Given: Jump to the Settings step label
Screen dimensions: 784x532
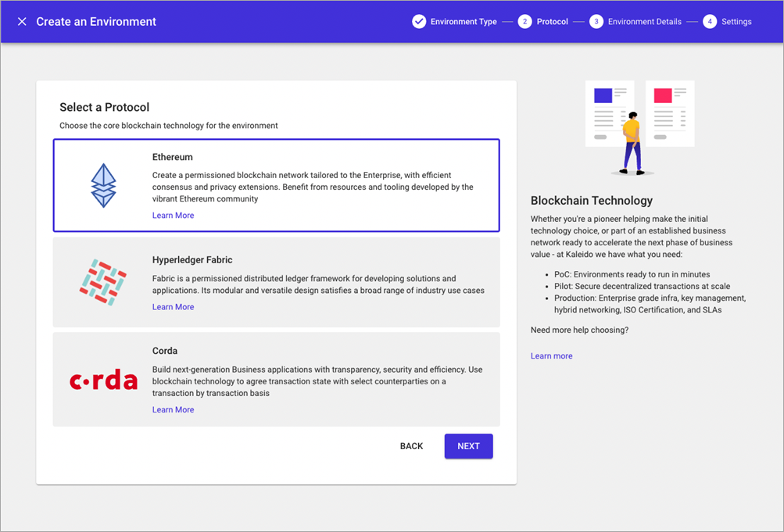Looking at the screenshot, I should point(736,22).
